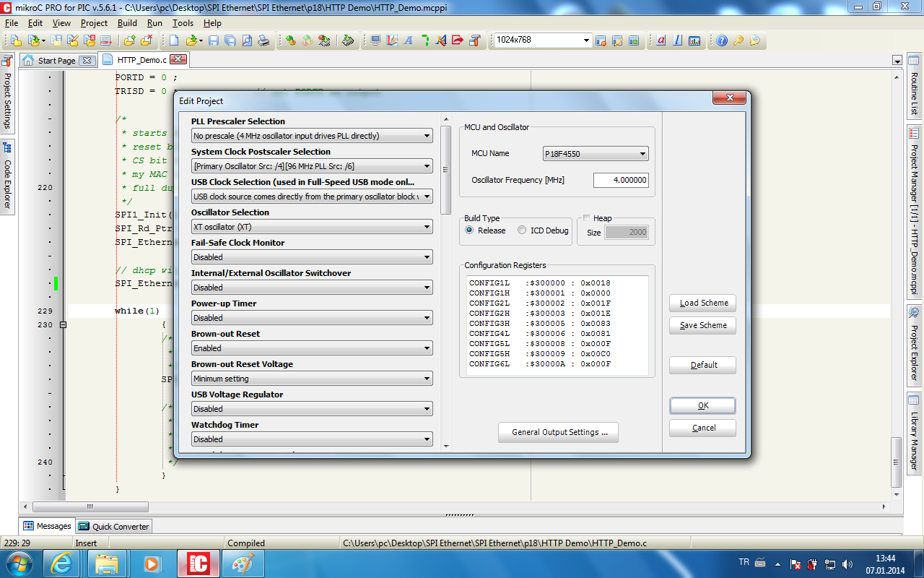The image size is (924, 578).
Task: Click the red arrow export toolbar icon
Action: point(457,40)
